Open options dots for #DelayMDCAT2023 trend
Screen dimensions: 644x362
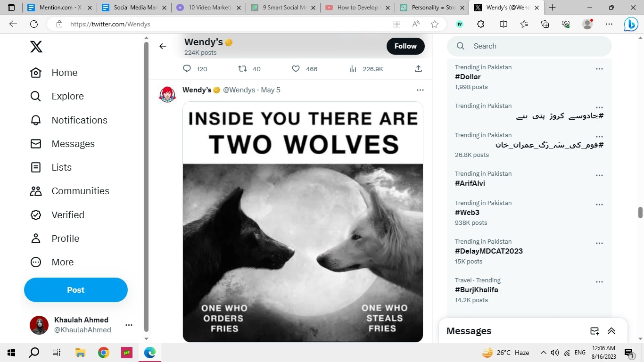point(599,243)
